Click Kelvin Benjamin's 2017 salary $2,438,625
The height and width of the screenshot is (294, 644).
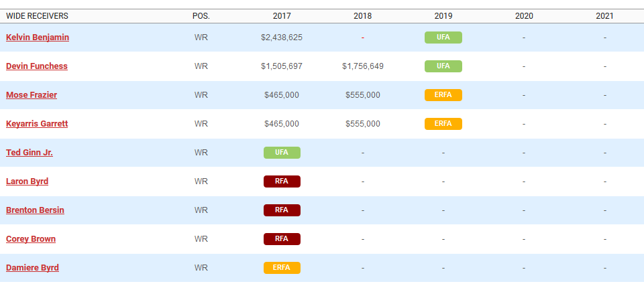coord(282,38)
